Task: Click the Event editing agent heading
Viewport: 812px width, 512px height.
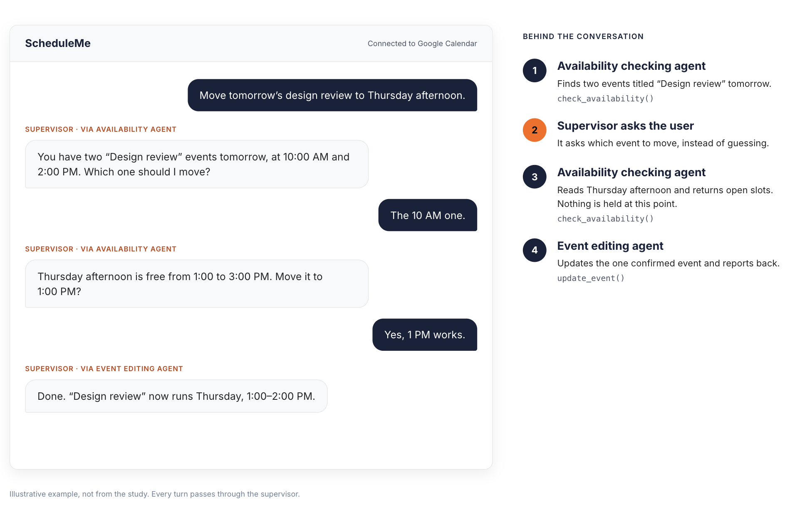Action: point(610,246)
